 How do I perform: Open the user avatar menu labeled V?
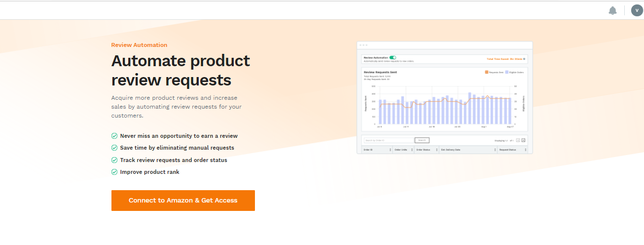click(x=637, y=10)
